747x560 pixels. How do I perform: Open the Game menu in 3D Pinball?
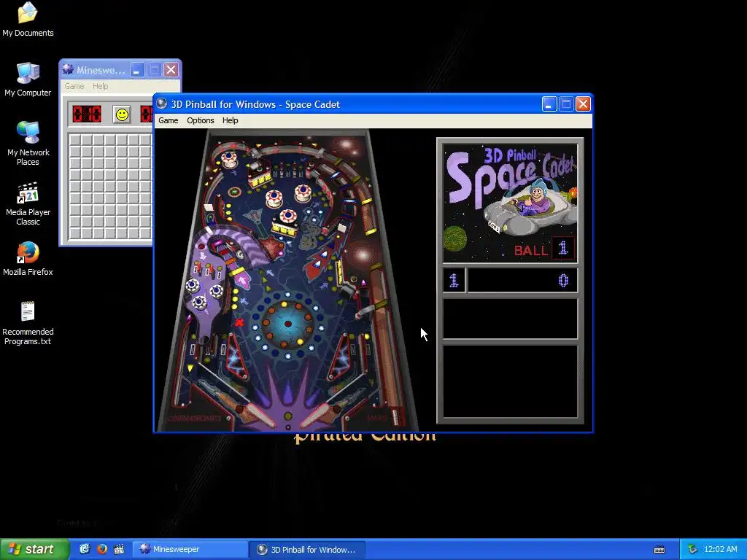tap(169, 120)
